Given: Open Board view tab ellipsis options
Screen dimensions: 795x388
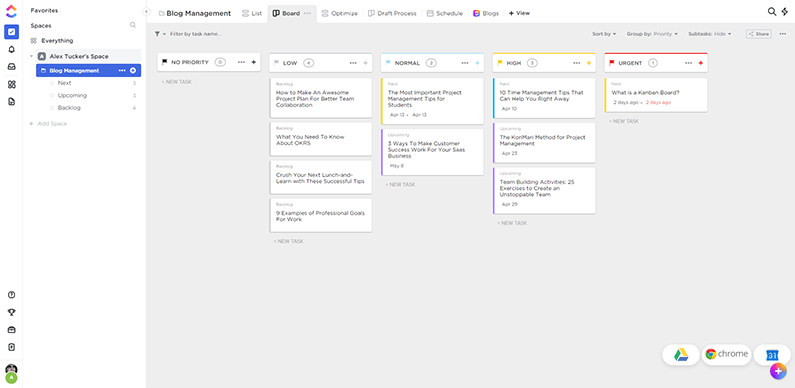Looking at the screenshot, I should tap(307, 13).
